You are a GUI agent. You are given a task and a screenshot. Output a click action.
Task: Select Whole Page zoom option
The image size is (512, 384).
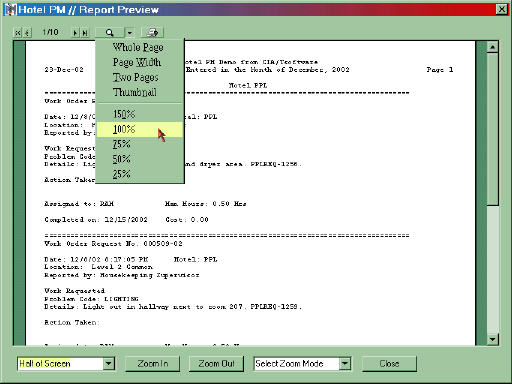pyautogui.click(x=138, y=47)
